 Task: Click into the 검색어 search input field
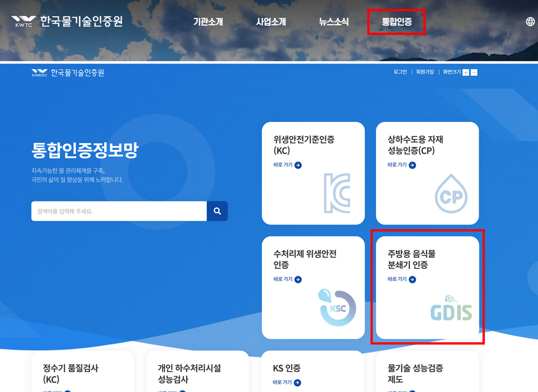tap(118, 211)
